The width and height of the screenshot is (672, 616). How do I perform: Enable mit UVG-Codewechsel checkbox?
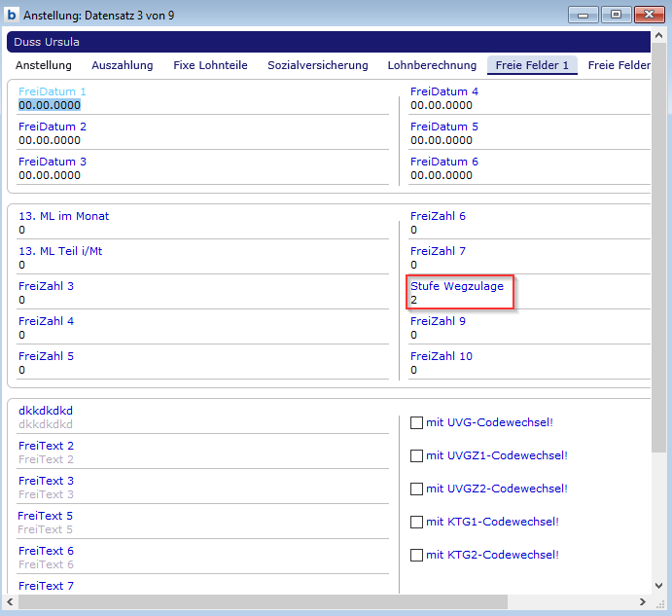tap(417, 423)
